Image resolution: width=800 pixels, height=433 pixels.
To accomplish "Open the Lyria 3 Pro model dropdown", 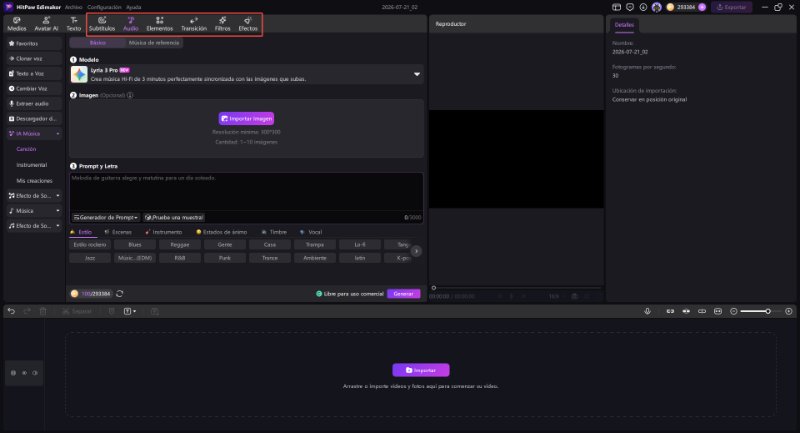I will [x=246, y=74].
